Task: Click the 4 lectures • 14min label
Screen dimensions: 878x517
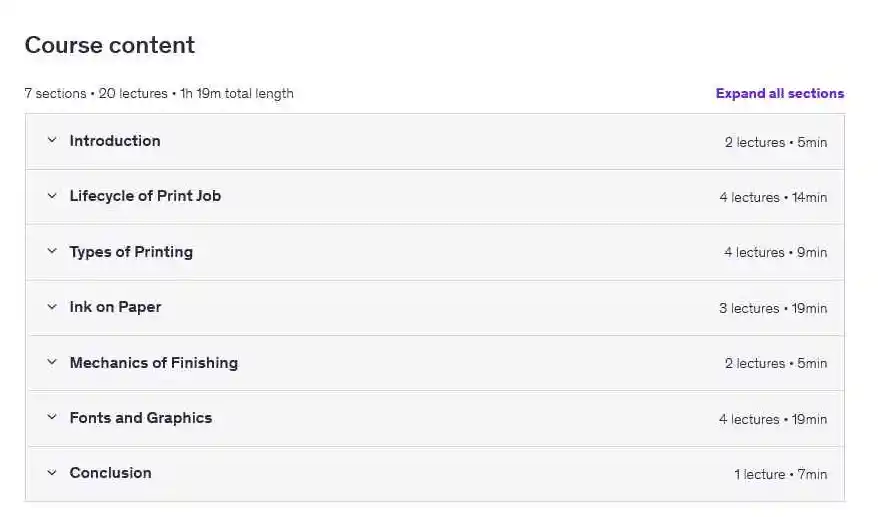Action: coord(772,198)
